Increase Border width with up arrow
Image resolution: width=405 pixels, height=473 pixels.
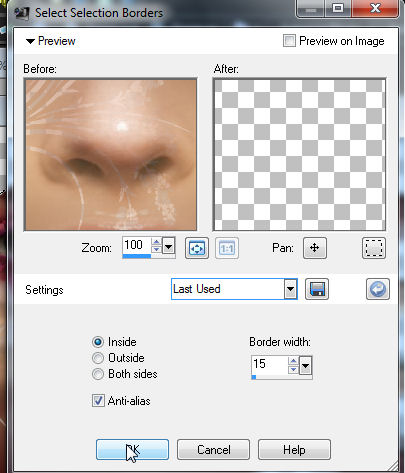click(293, 361)
